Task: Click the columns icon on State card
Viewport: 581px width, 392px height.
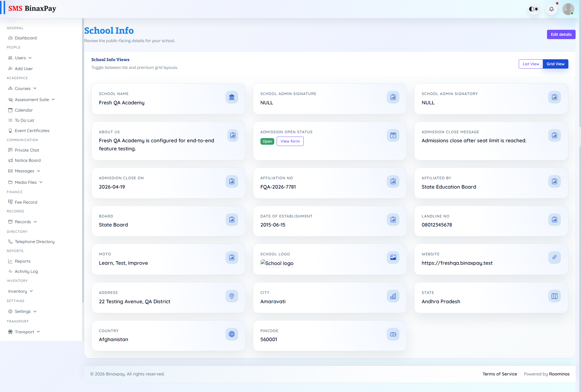Action: [x=554, y=296]
